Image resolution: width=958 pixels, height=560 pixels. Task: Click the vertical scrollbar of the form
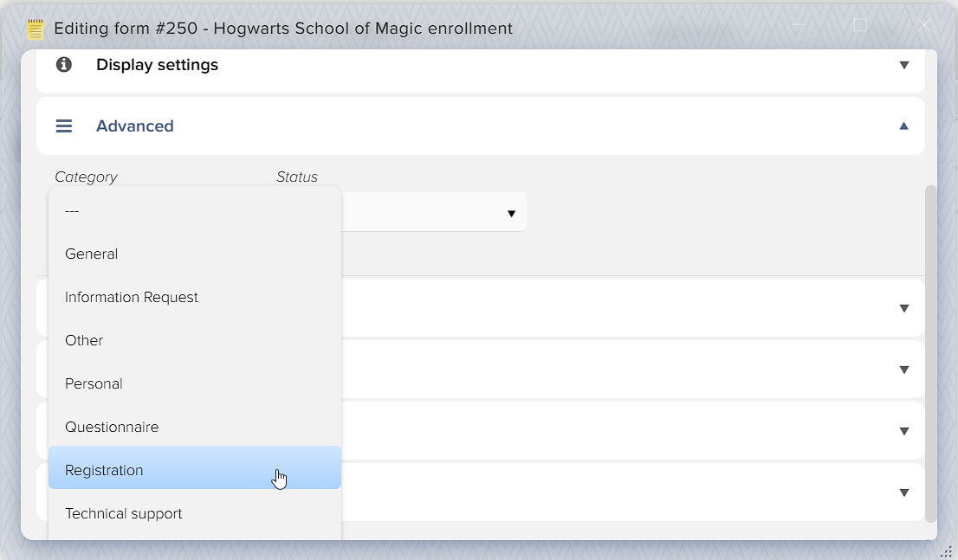[930, 354]
